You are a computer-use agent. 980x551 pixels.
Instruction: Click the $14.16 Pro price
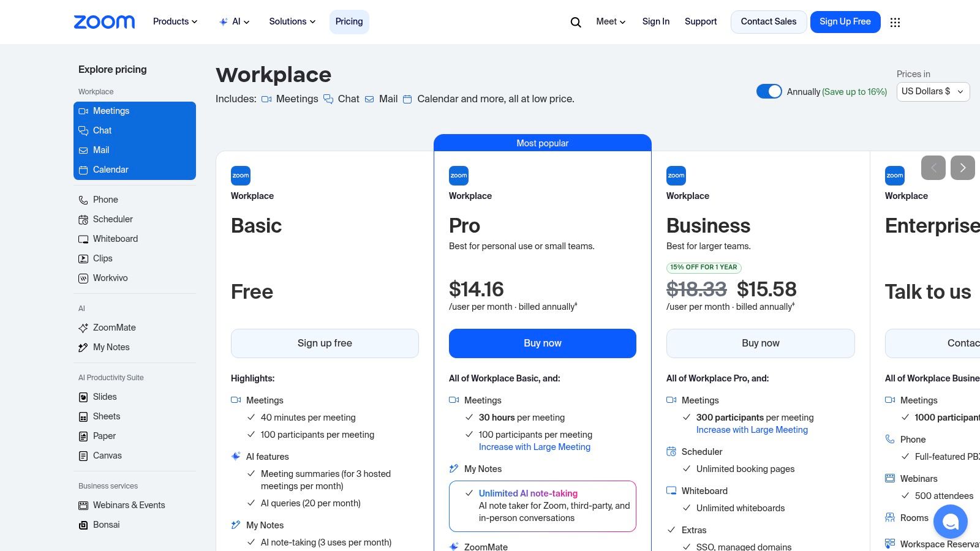click(x=477, y=289)
